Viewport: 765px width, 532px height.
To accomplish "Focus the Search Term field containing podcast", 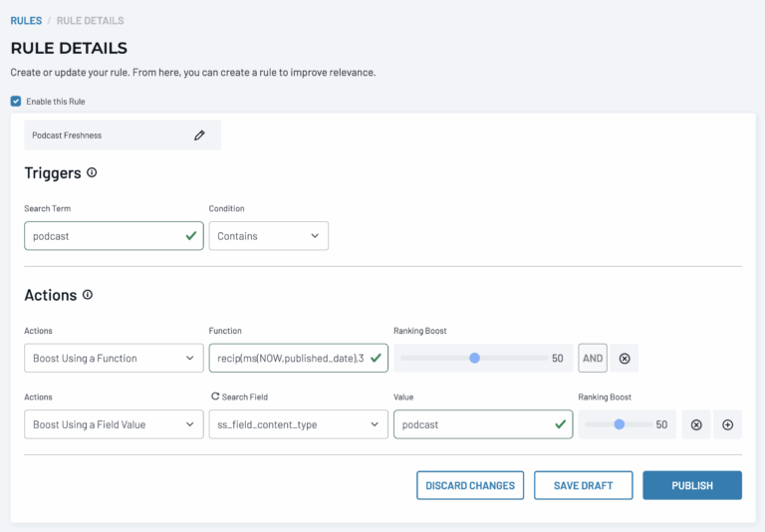I will tap(114, 236).
